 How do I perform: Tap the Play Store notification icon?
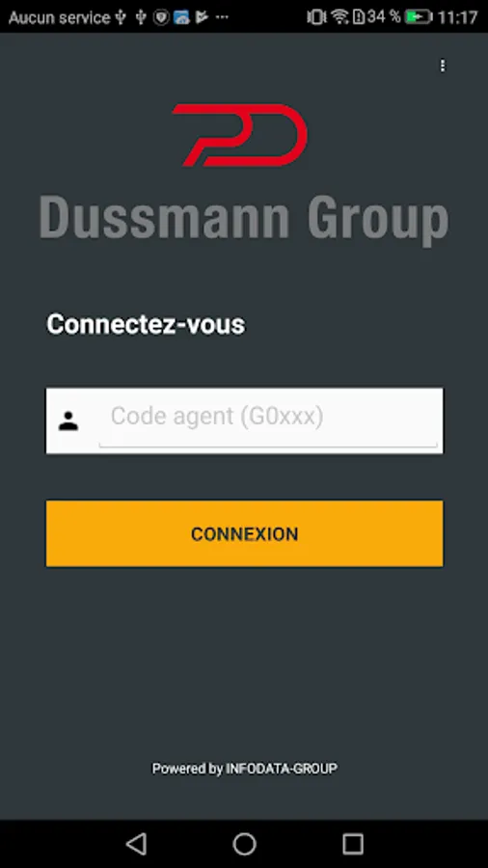[x=202, y=17]
